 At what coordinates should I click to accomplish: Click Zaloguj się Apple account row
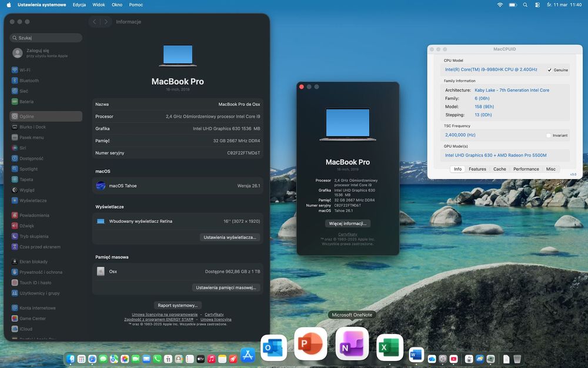click(46, 53)
